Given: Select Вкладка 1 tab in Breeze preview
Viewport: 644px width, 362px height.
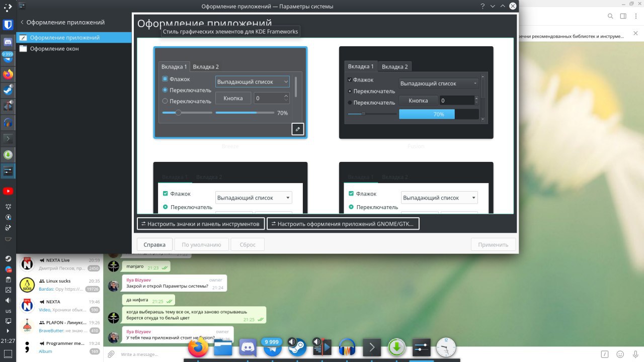Looking at the screenshot, I should click(174, 67).
